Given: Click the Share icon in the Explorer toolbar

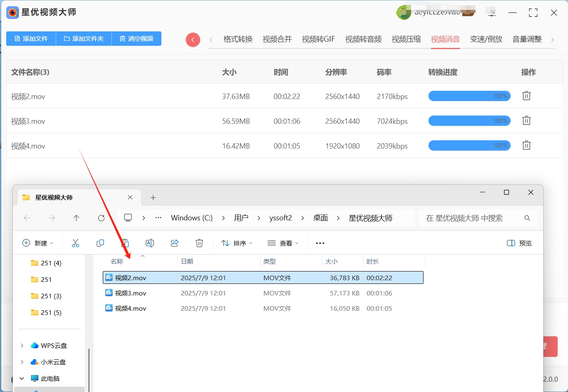Looking at the screenshot, I should pos(175,243).
